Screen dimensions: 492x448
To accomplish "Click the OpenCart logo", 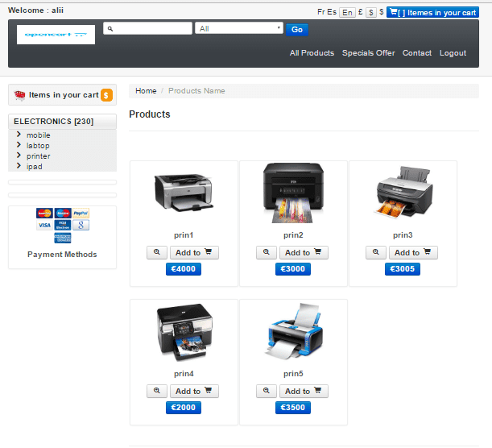I will [x=56, y=35].
